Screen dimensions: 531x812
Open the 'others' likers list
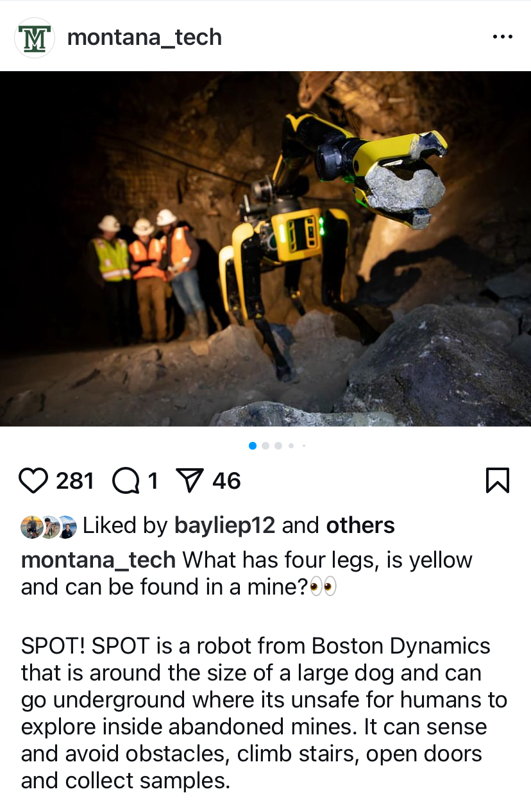click(360, 525)
